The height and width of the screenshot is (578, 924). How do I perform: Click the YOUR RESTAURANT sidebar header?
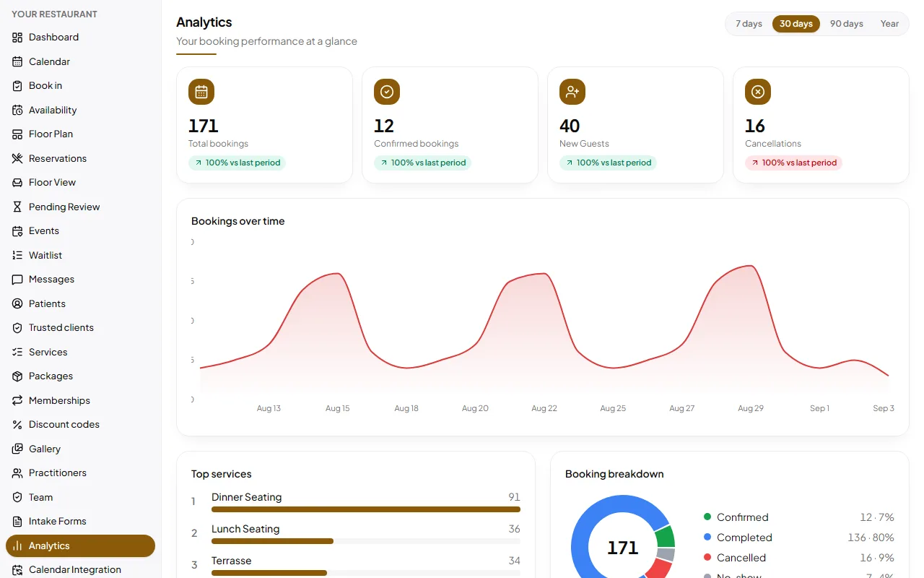(54, 14)
